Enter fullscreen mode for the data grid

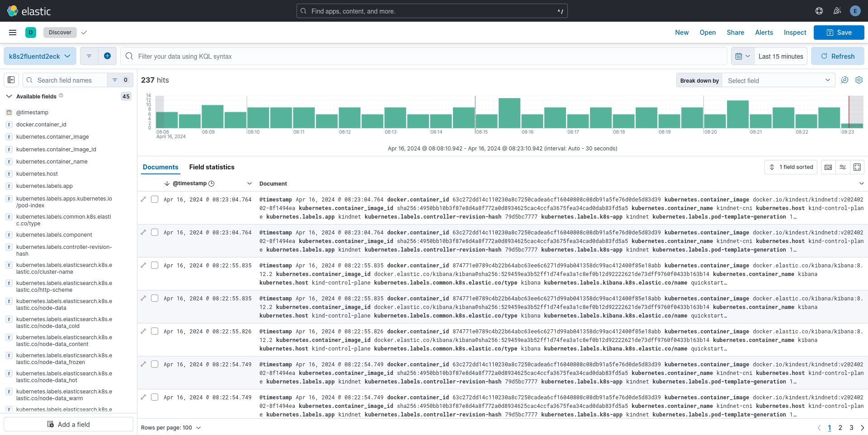857,167
